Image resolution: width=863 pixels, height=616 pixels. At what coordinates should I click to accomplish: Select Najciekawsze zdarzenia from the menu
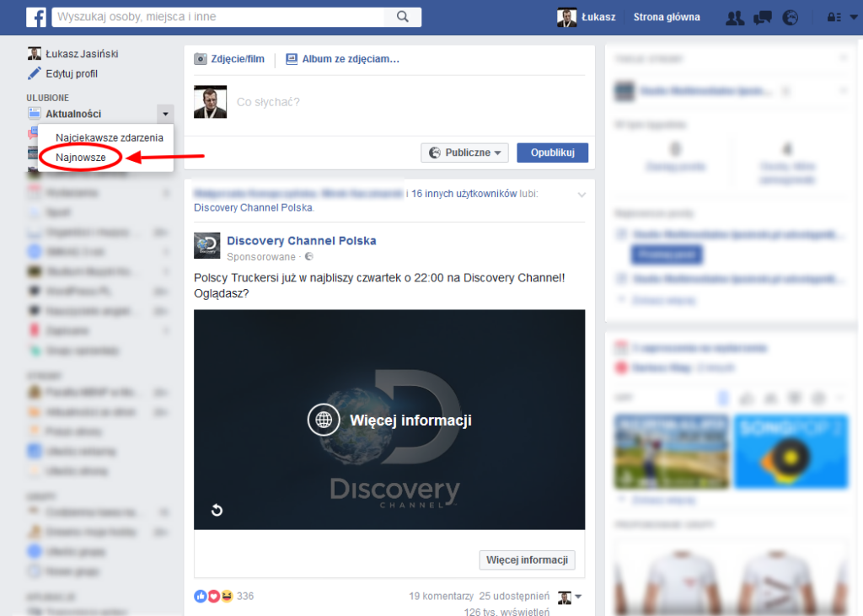click(110, 137)
